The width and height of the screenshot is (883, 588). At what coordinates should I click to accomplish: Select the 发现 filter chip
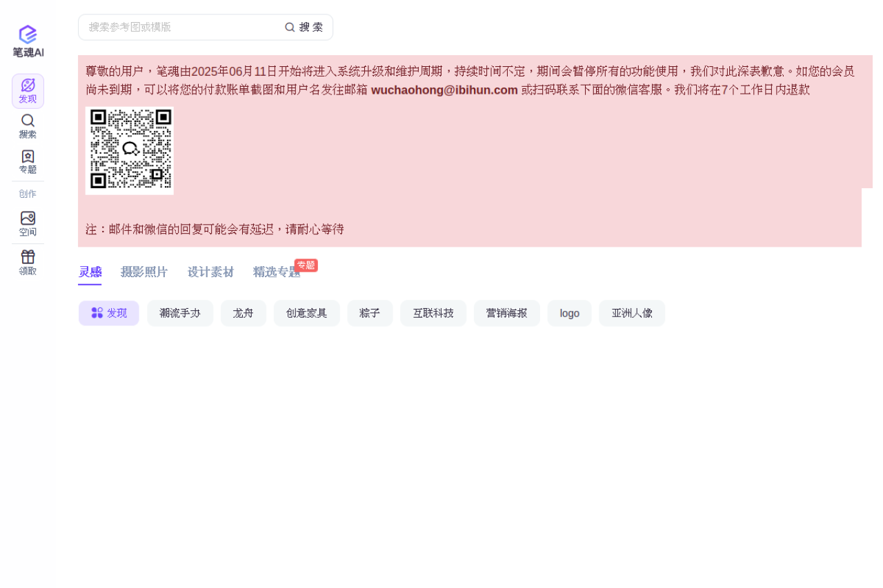(x=109, y=313)
